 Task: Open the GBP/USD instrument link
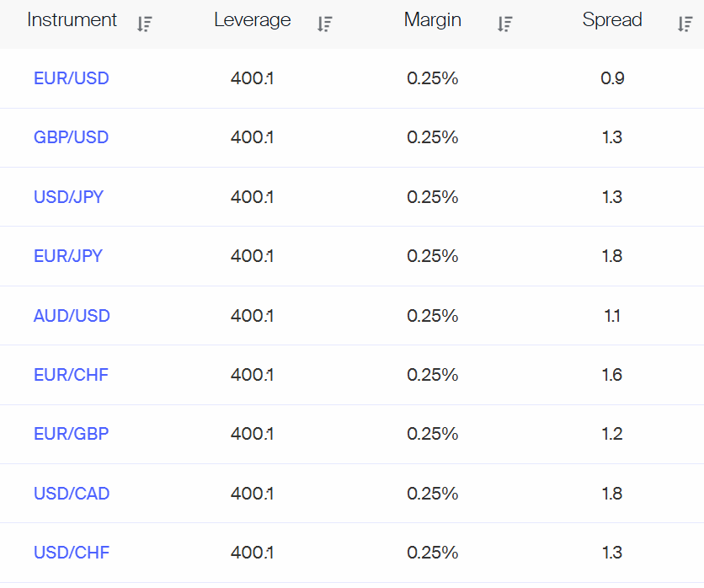[x=72, y=137]
